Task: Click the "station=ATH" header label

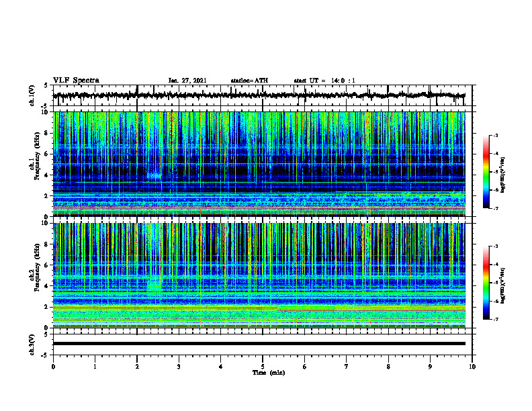Action: tap(249, 81)
